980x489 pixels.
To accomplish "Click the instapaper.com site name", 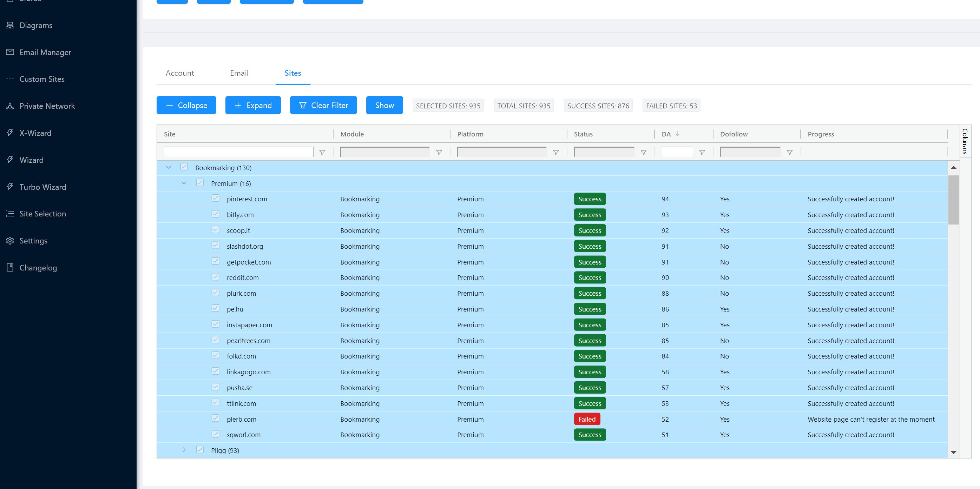I will coord(250,325).
